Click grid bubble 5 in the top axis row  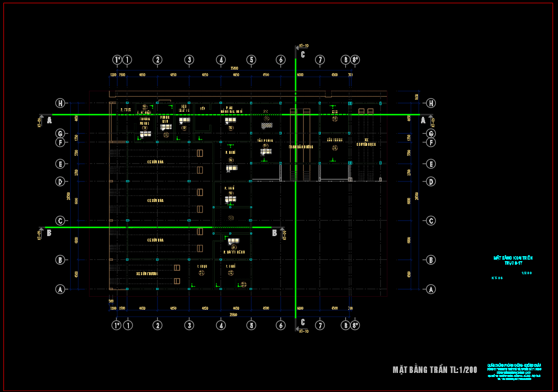click(251, 60)
